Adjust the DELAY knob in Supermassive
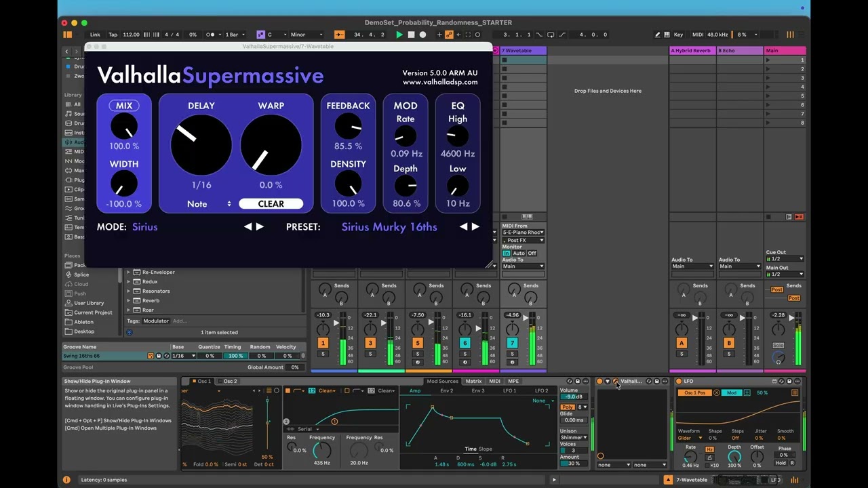The image size is (868, 488). point(201,146)
